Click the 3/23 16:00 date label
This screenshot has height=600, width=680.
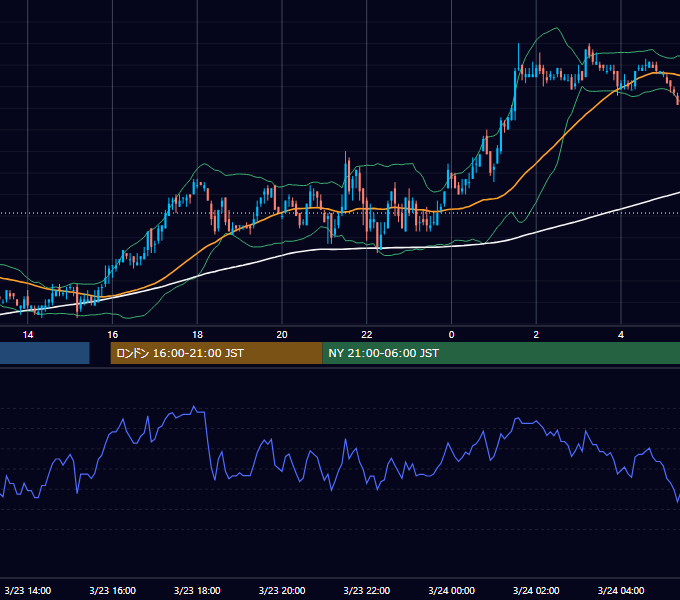tap(112, 590)
